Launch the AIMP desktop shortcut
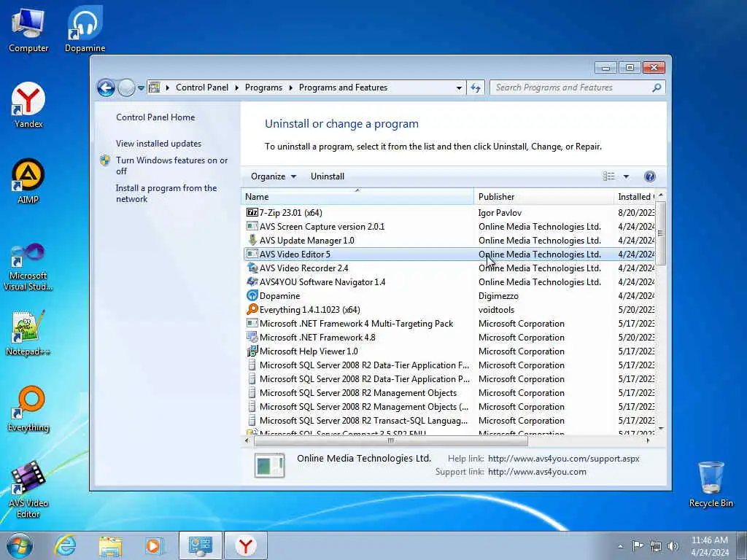 tap(28, 182)
